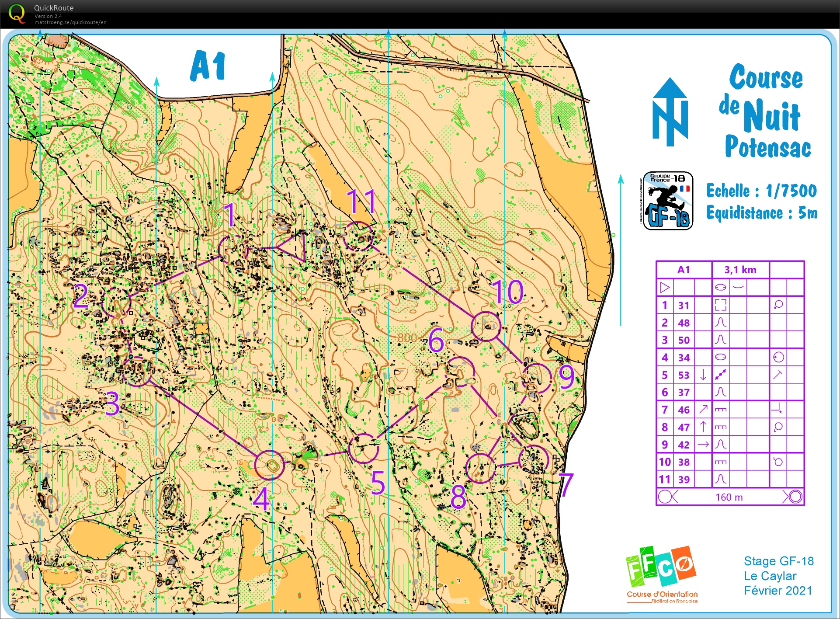
Task: Click control code 39 in the table
Action: pos(684,480)
